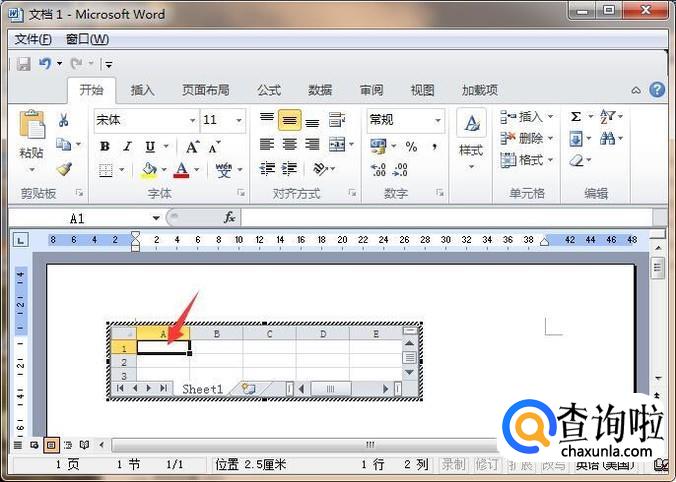
Task: Increase font size with large A icon
Action: [x=192, y=147]
